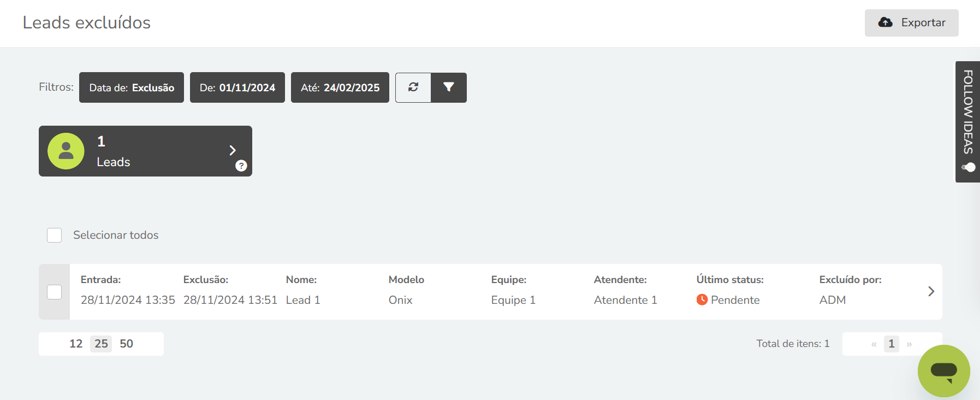The height and width of the screenshot is (400, 980).
Task: Expand the Lead 1 row chevron
Action: click(931, 291)
